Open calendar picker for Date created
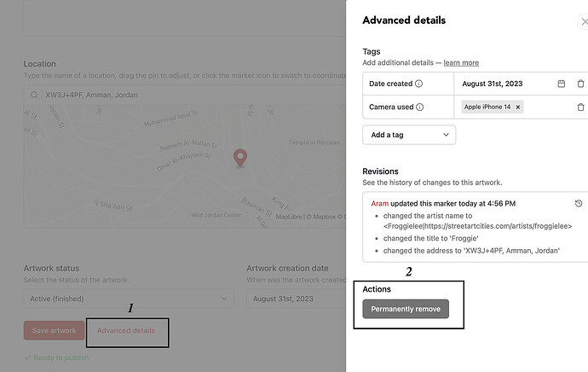The width and height of the screenshot is (588, 372). 561,84
